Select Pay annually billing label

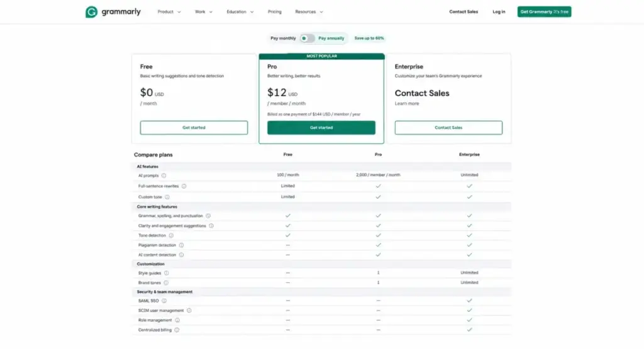331,38
